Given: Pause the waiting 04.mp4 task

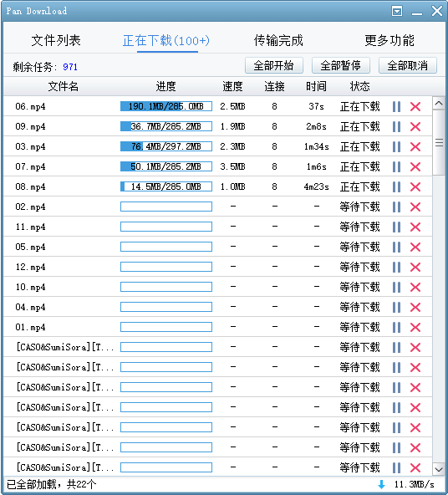Looking at the screenshot, I should pyautogui.click(x=396, y=307).
